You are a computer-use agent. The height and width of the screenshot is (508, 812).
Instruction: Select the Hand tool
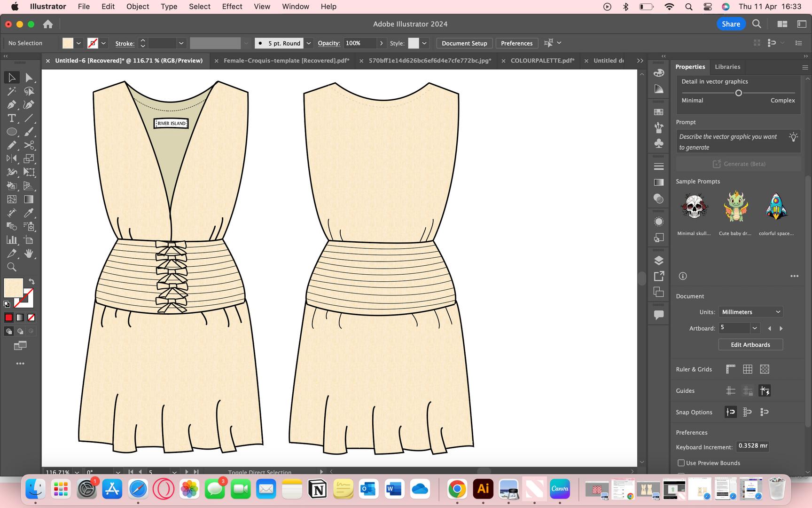coord(29,254)
